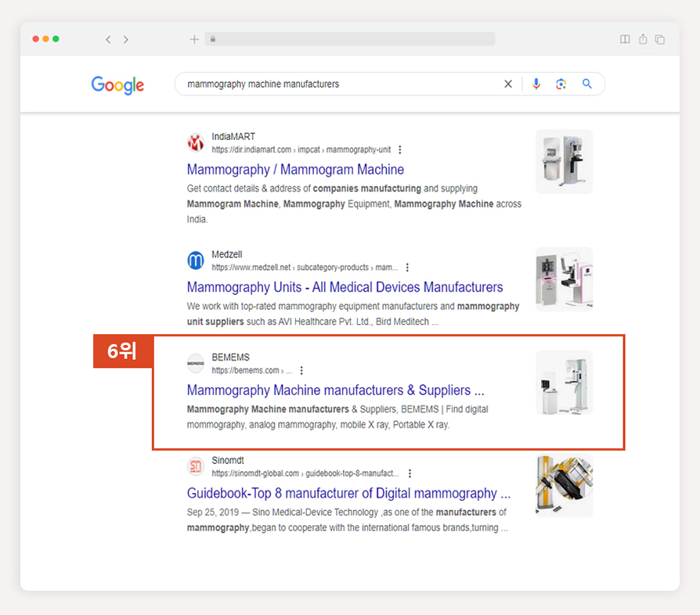Clear the search query with the X icon
700x615 pixels.
point(508,84)
